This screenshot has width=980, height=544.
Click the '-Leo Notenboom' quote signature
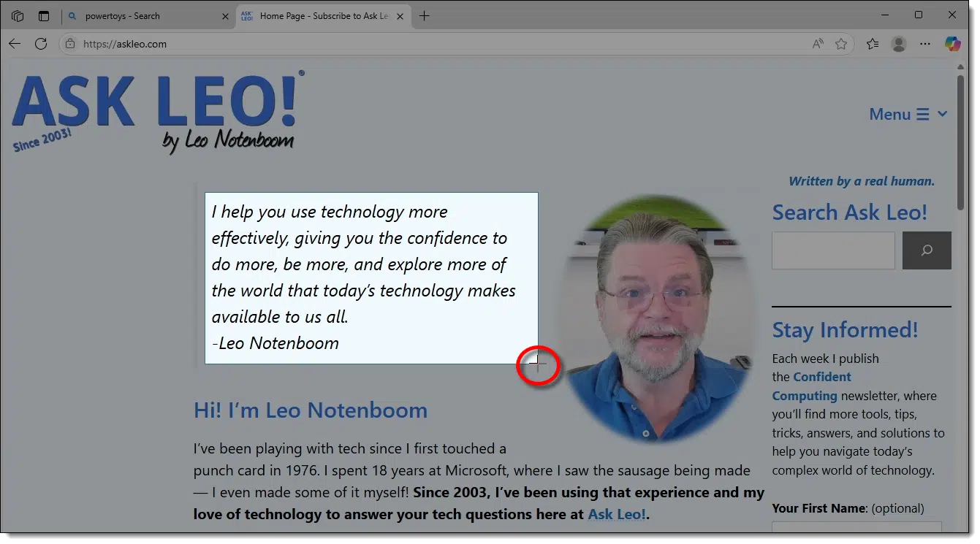click(x=276, y=343)
